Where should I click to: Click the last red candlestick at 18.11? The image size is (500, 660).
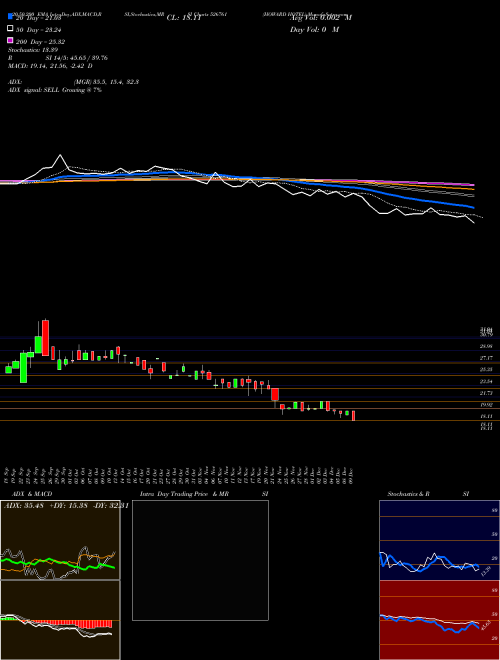coord(354,416)
